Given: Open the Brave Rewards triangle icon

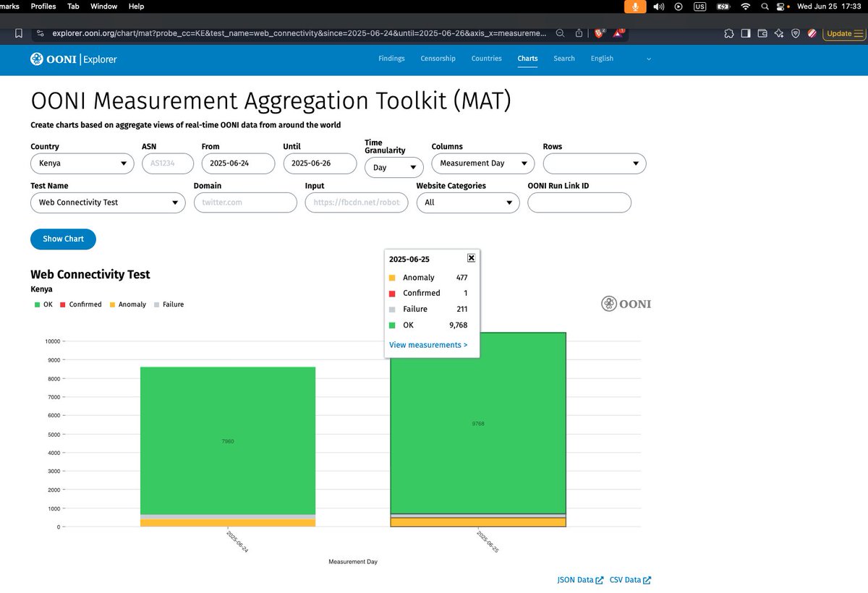Looking at the screenshot, I should 619,33.
